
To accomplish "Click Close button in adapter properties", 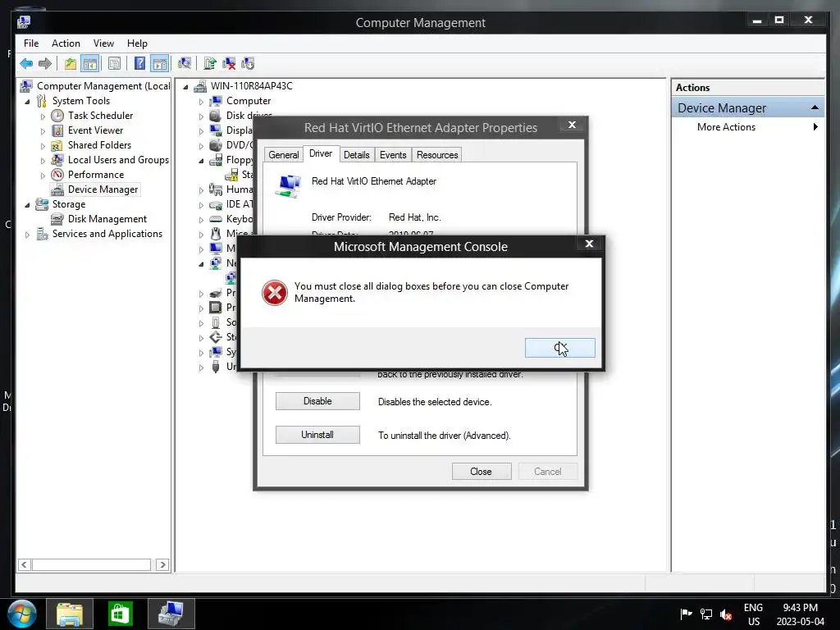I will click(x=482, y=472).
